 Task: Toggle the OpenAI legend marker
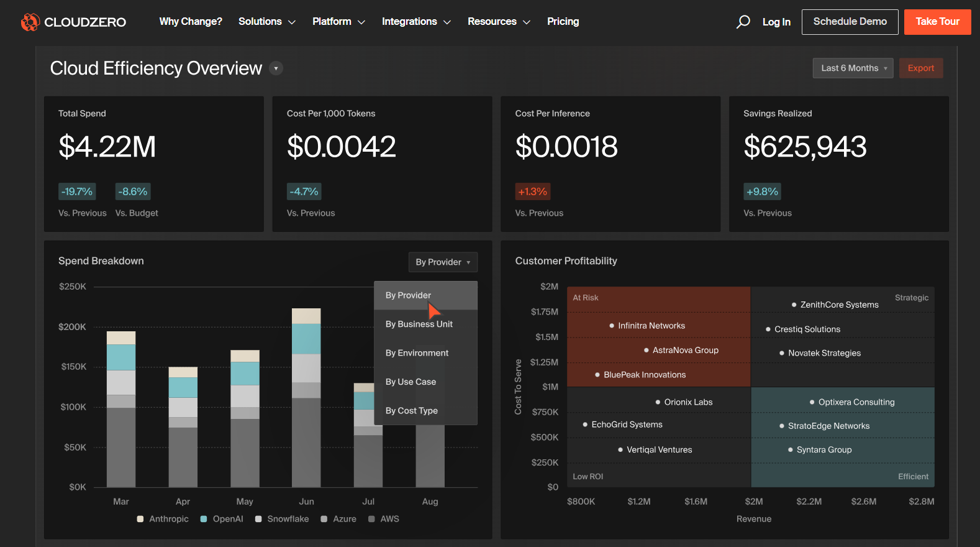(x=204, y=519)
